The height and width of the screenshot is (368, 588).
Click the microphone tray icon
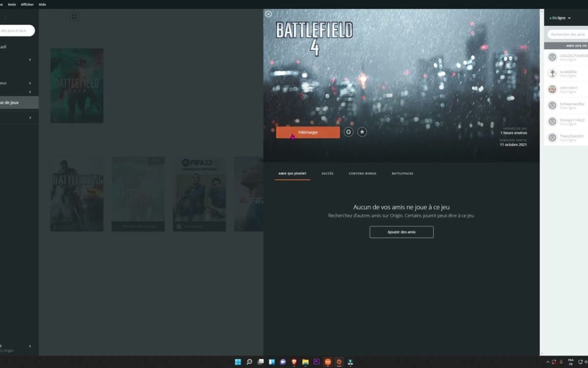click(561, 362)
